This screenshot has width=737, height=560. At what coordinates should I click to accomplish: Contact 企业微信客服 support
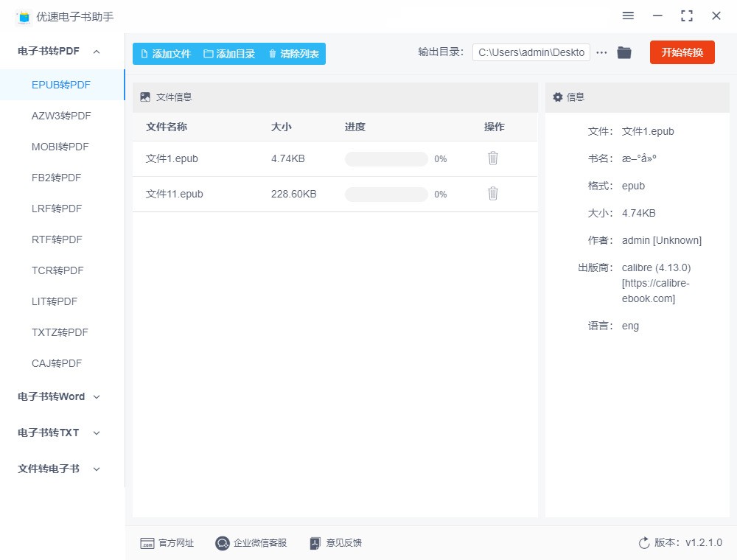251,543
